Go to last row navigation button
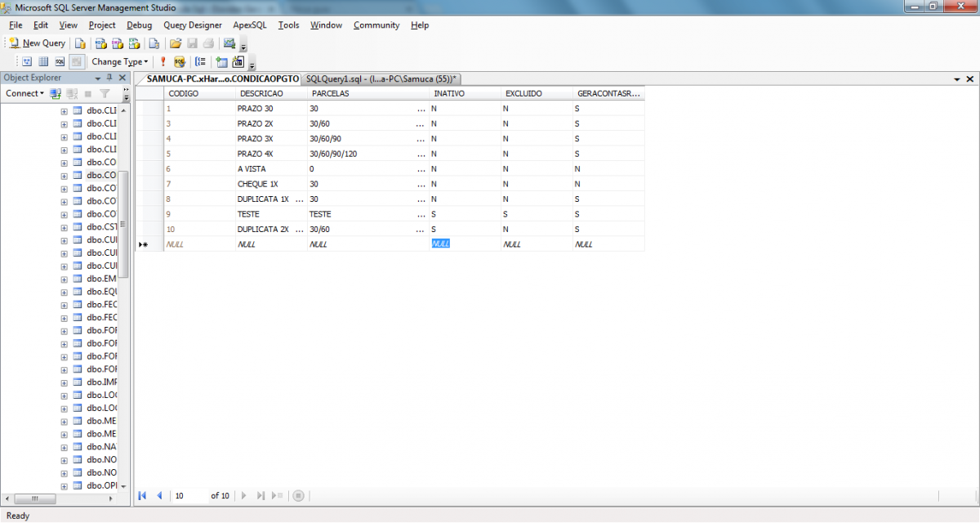This screenshot has height=523, width=980. tap(261, 495)
